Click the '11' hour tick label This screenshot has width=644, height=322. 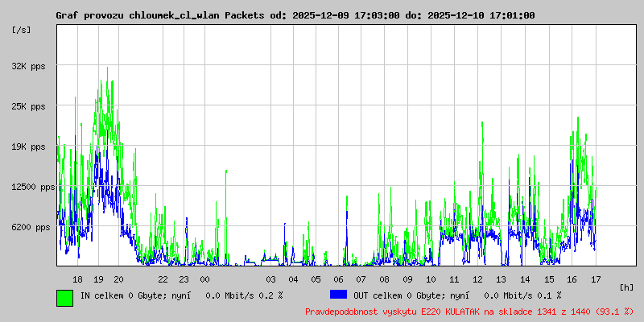coord(454,279)
